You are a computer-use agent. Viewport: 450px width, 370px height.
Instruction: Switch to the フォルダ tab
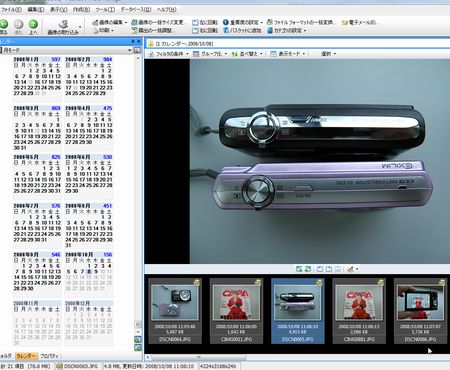6,356
